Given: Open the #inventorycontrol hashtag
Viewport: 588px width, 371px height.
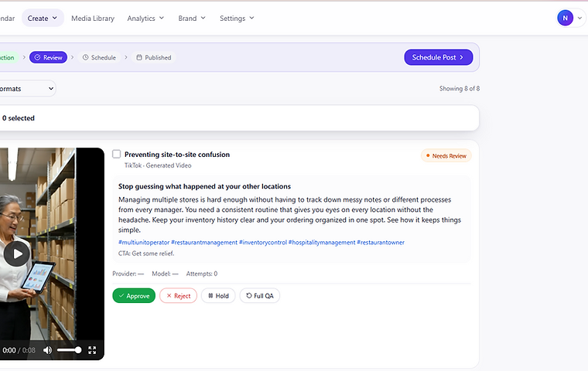Looking at the screenshot, I should [x=263, y=243].
